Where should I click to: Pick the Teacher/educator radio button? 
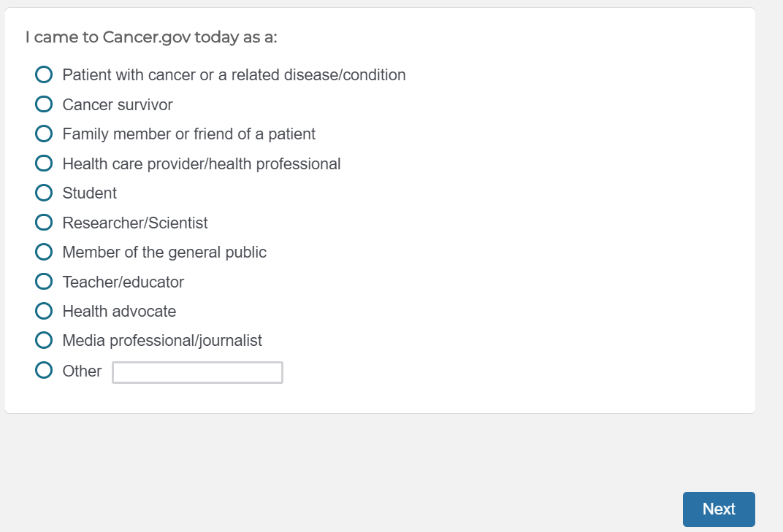click(x=44, y=282)
